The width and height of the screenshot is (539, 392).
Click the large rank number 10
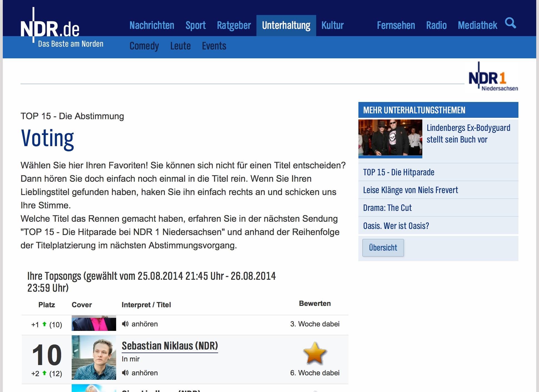click(47, 355)
